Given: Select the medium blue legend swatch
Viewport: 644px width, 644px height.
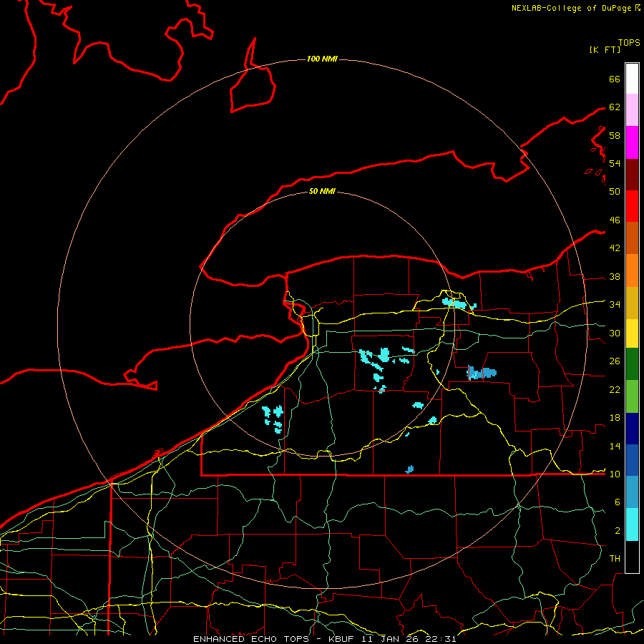Looking at the screenshot, I should [x=632, y=460].
